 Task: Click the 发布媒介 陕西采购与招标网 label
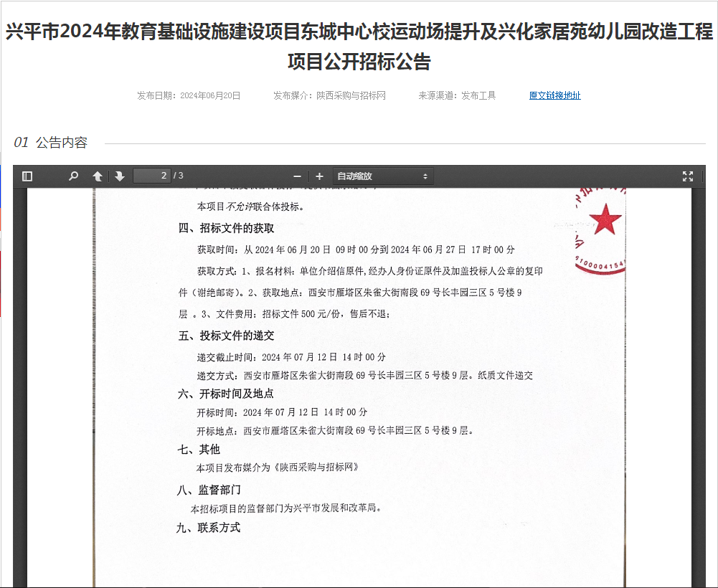[329, 95]
